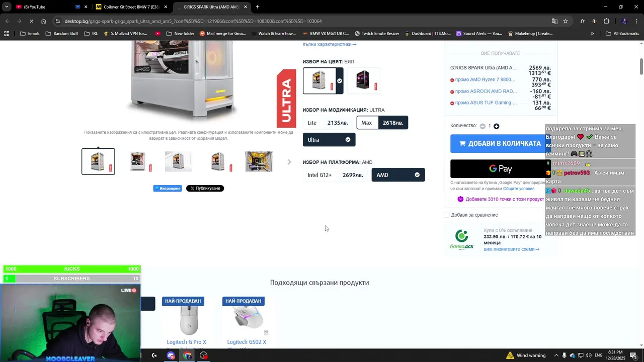Image resolution: width=644 pixels, height=362 pixels.
Task: Post via the X Публикуване button
Action: [x=205, y=189]
